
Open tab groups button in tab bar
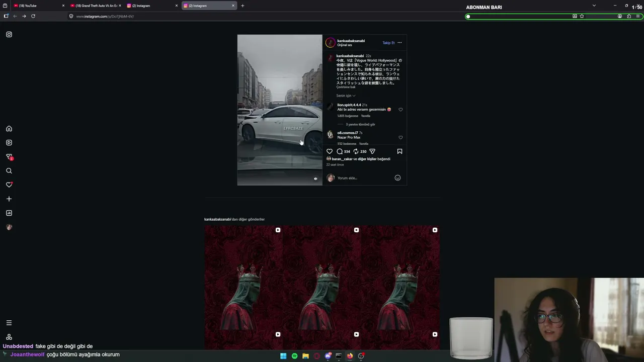click(x=6, y=6)
